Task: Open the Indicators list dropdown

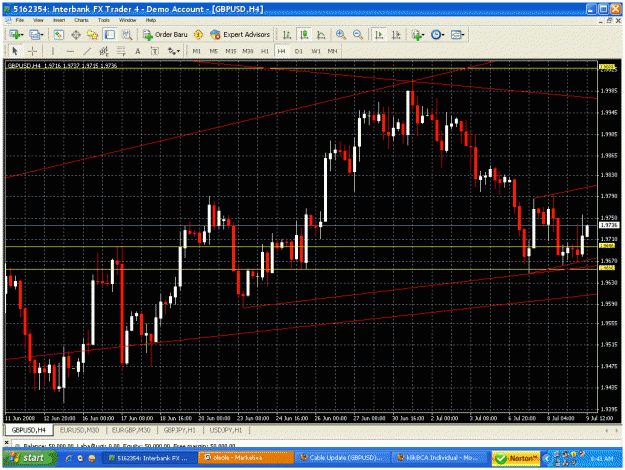Action: click(418, 35)
